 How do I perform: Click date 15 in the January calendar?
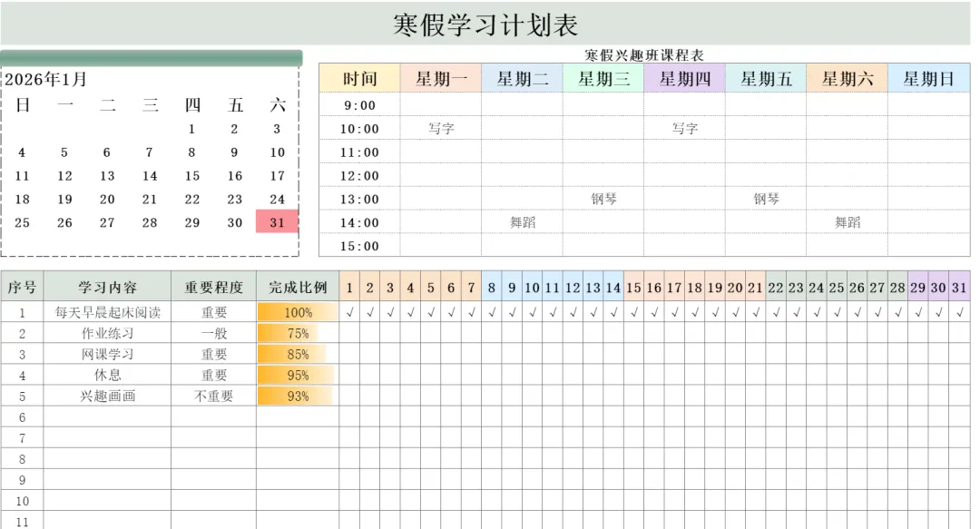[191, 176]
